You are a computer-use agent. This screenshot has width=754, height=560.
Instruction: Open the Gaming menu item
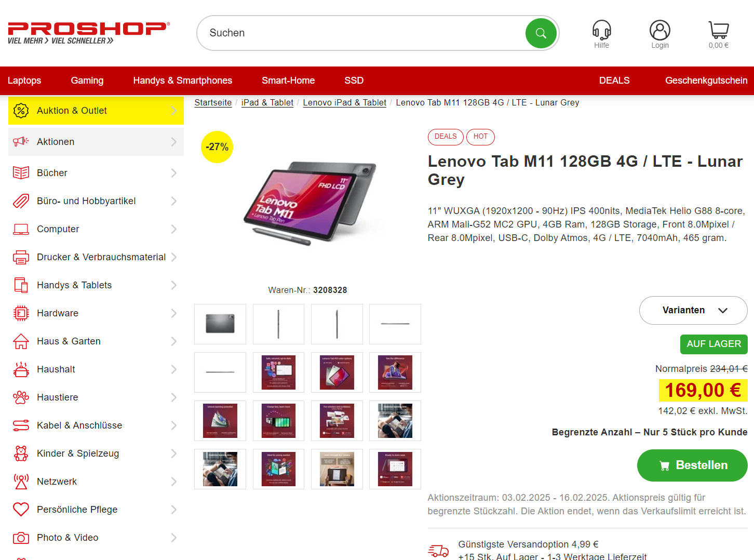[x=87, y=81]
